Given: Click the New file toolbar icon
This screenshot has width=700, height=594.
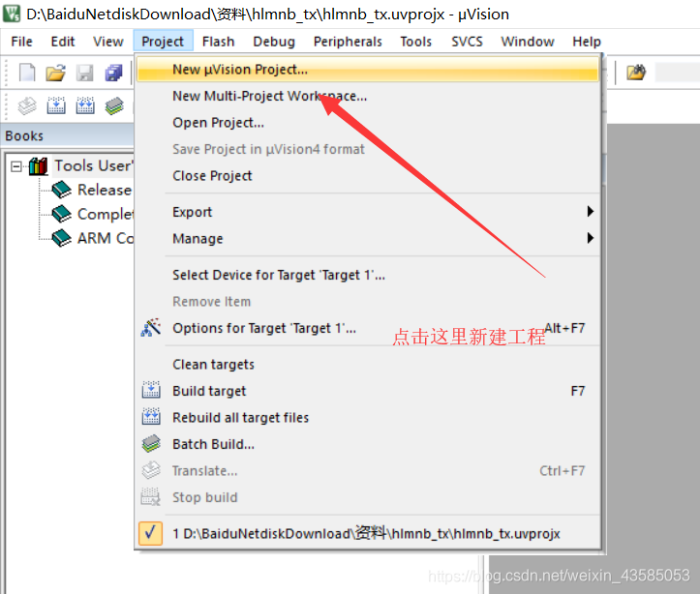Looking at the screenshot, I should [27, 73].
